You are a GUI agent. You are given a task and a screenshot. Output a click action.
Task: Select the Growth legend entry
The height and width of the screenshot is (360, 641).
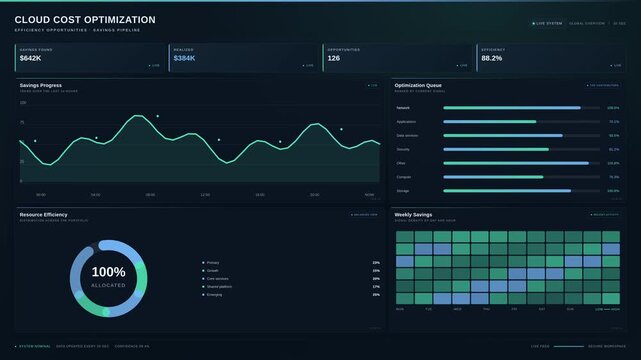coord(213,271)
